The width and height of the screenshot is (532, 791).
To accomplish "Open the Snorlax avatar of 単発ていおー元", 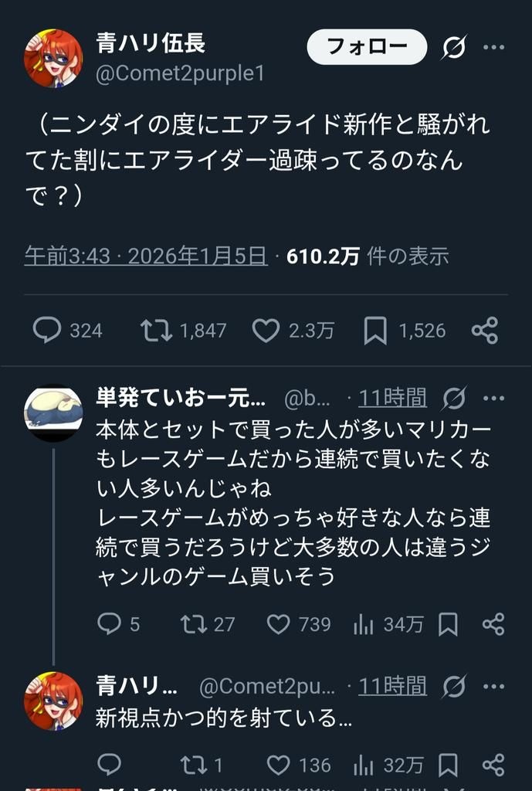I will (53, 413).
